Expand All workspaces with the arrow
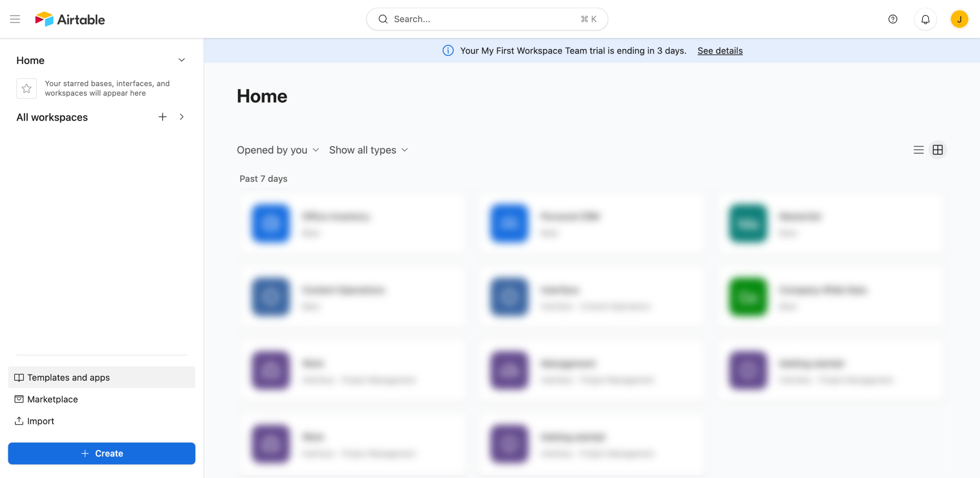This screenshot has height=478, width=980. click(182, 117)
